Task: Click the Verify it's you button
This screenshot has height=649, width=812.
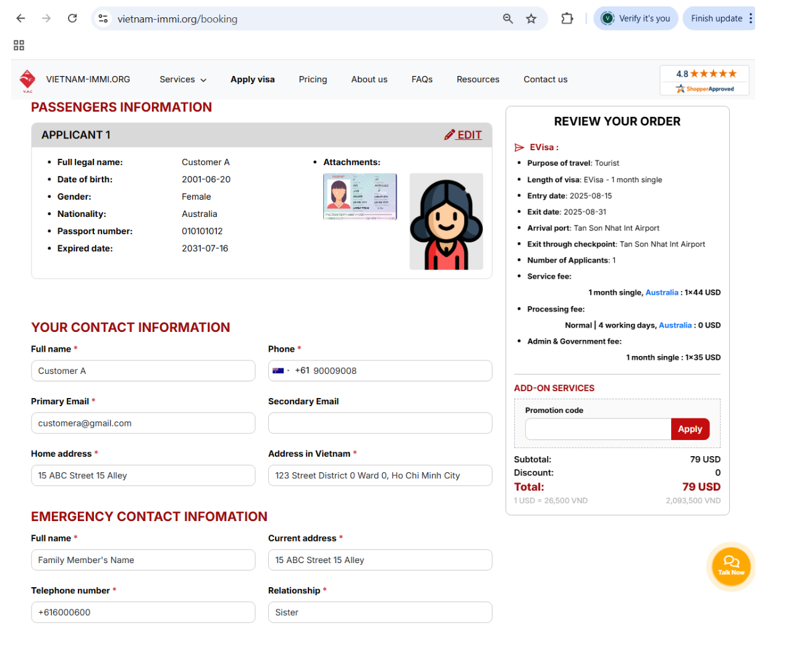Action: [x=636, y=19]
